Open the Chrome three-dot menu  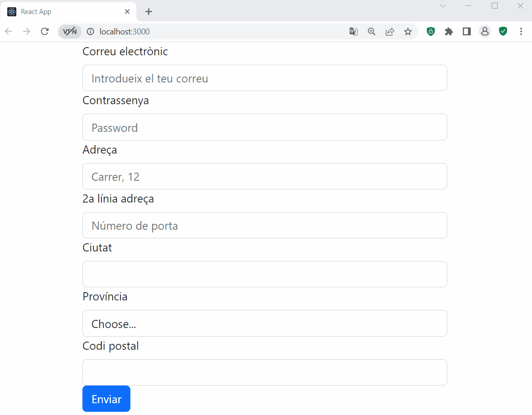pos(521,32)
